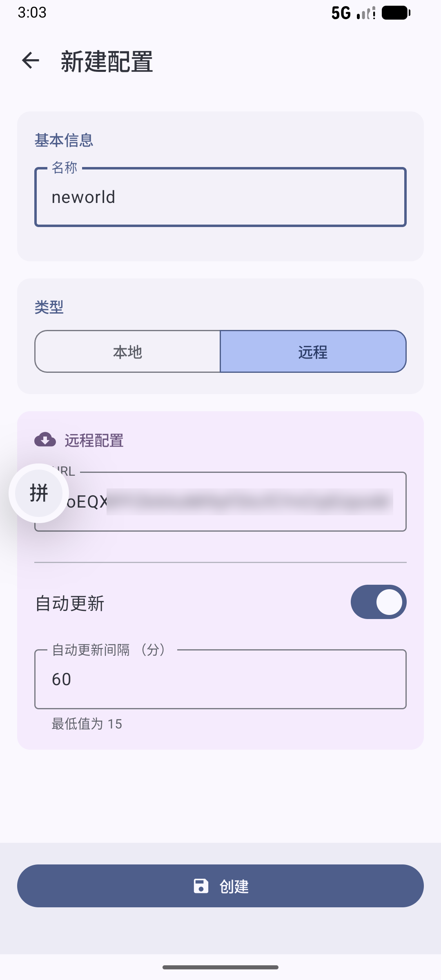Click the save icon in 创建 button
This screenshot has height=980, width=441.
pos(201,886)
